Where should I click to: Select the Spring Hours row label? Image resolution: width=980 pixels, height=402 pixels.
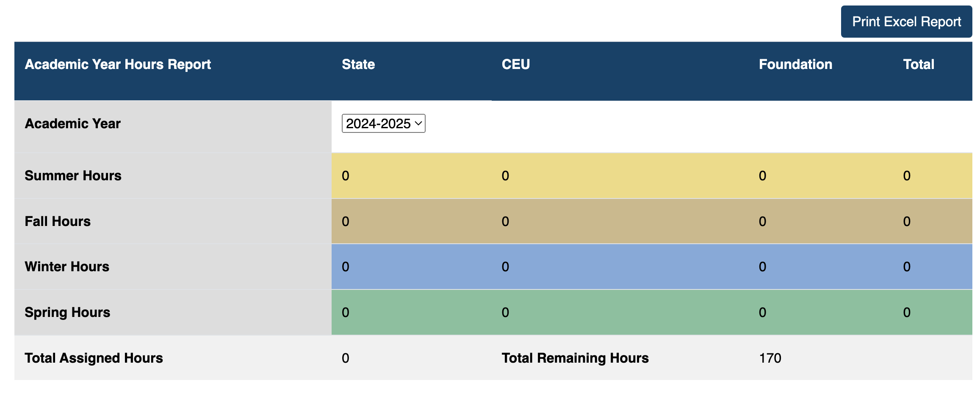[68, 312]
